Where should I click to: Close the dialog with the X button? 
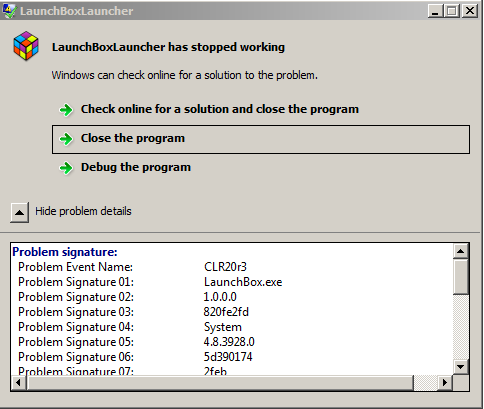tap(470, 11)
